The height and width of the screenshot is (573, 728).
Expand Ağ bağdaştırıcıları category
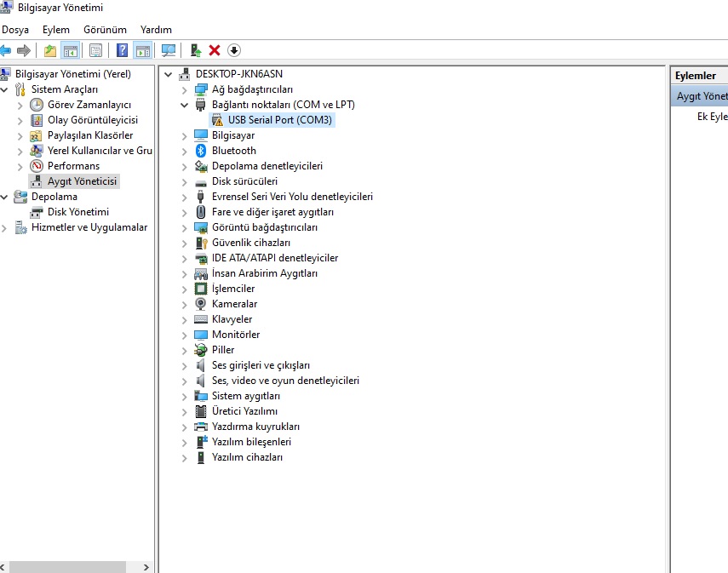(184, 89)
